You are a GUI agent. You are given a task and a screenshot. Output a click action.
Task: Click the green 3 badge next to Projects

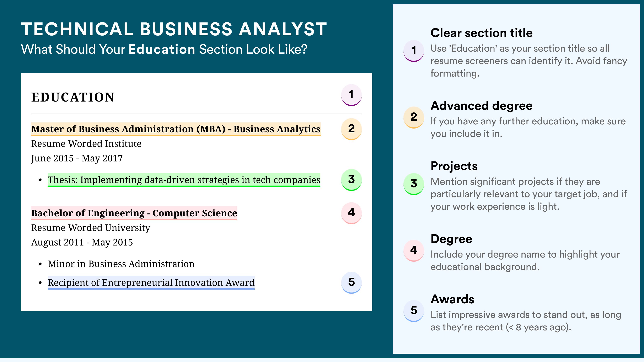pyautogui.click(x=414, y=184)
